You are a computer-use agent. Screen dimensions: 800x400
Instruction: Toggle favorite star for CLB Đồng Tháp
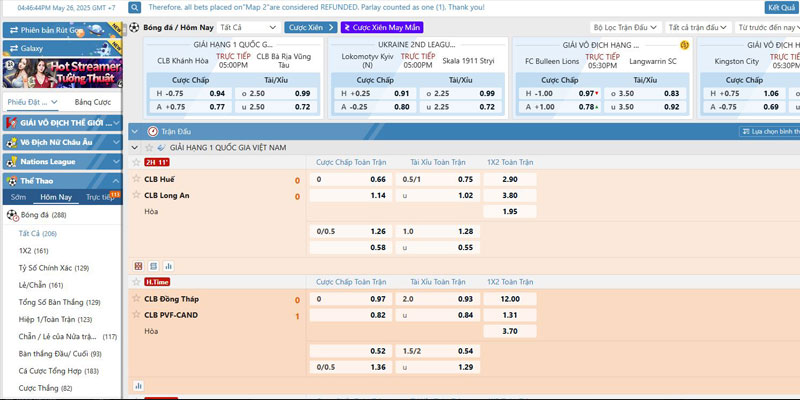[x=136, y=298]
